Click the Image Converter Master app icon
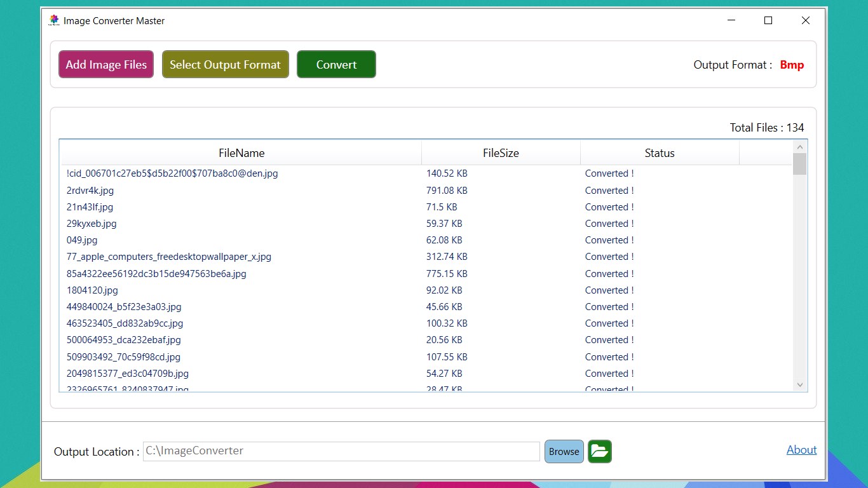This screenshot has height=488, width=868. 54,20
